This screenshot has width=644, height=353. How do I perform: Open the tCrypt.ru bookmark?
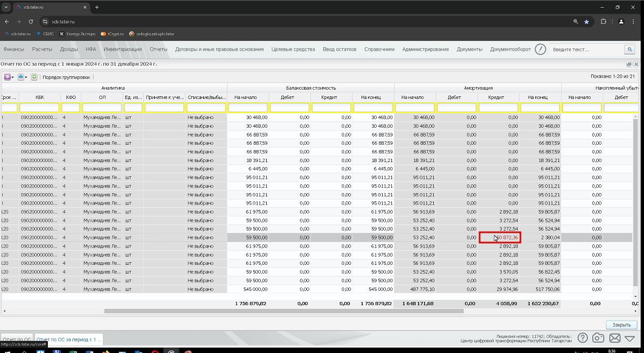(x=112, y=34)
